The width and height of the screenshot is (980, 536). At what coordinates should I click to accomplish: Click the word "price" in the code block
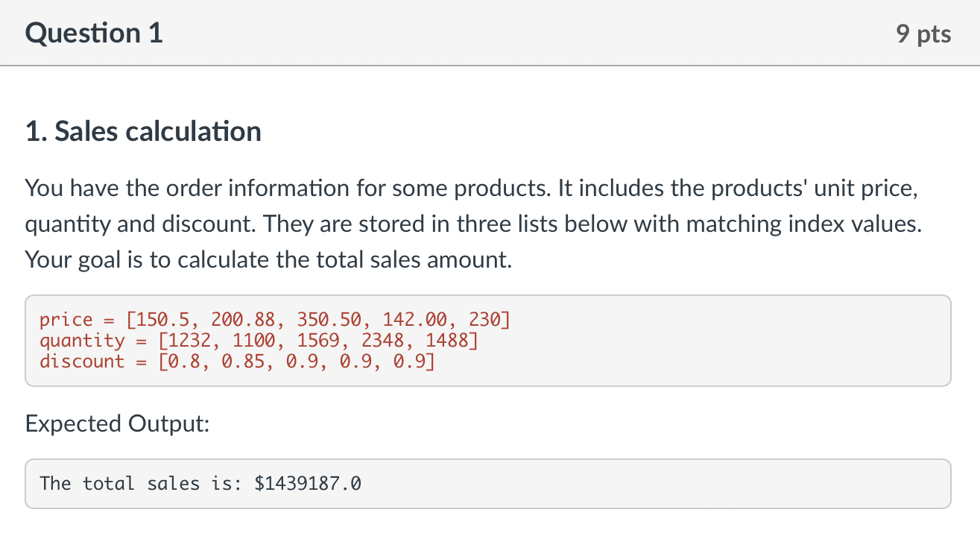[66, 321]
